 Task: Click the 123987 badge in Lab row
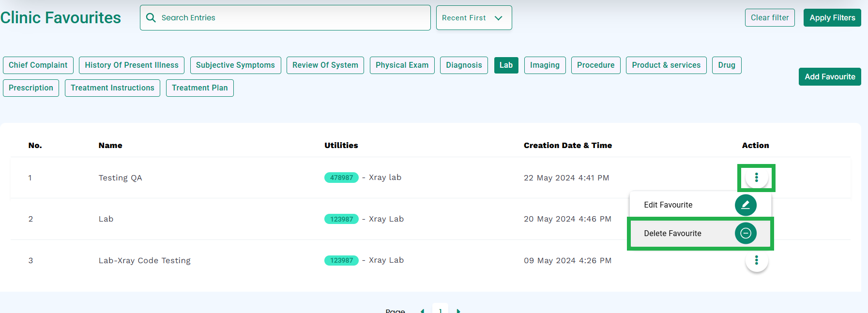pyautogui.click(x=341, y=219)
